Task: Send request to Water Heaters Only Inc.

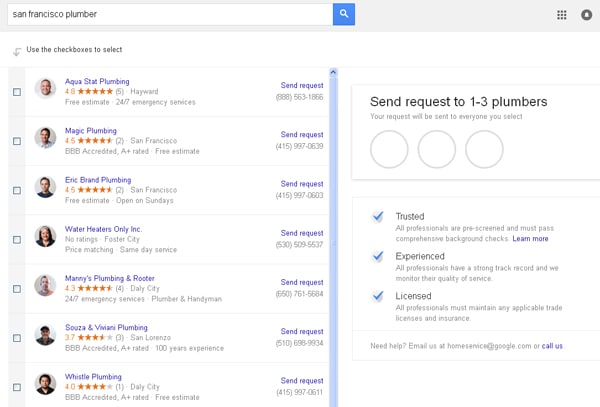Action: (302, 232)
